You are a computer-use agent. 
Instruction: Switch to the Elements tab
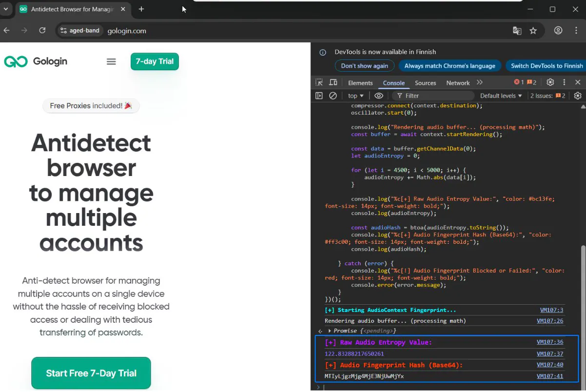(x=360, y=83)
